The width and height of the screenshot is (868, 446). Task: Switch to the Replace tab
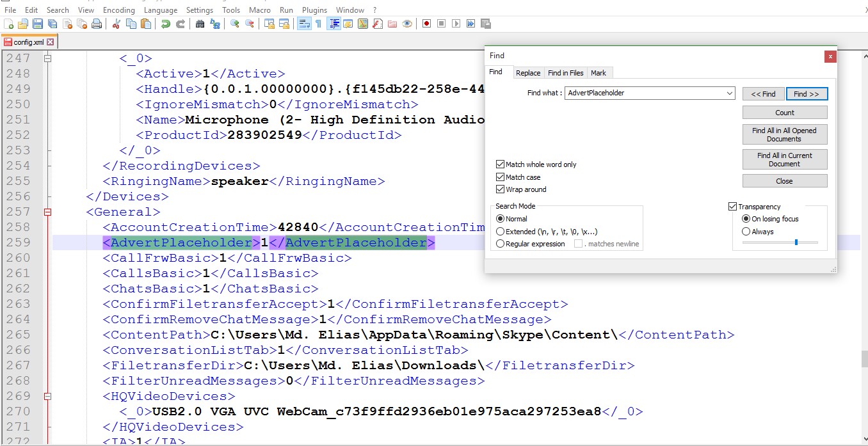coord(529,73)
